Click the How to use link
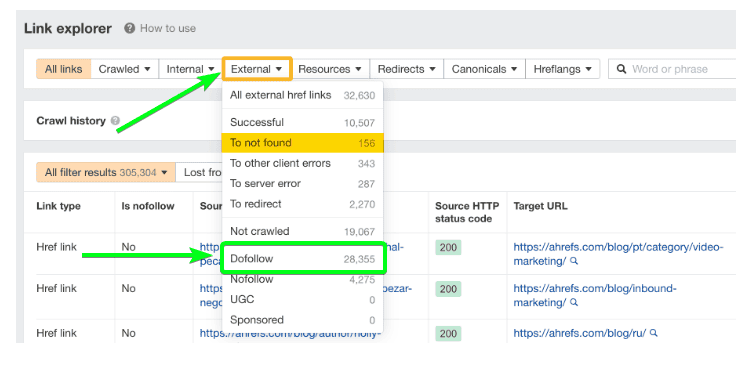The height and width of the screenshot is (369, 749). point(168,28)
